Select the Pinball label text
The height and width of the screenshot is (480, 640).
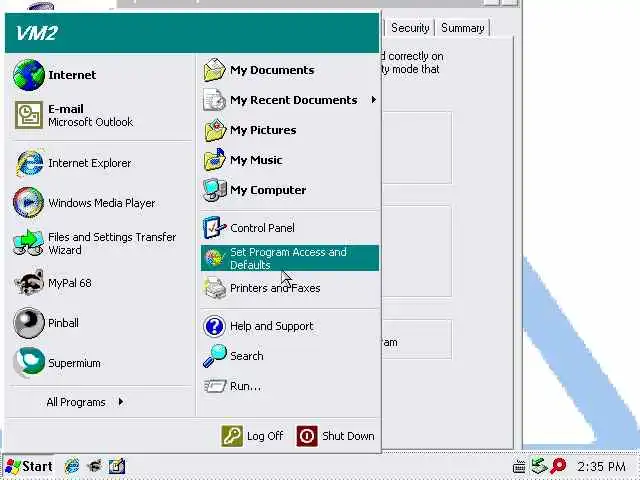(63, 323)
